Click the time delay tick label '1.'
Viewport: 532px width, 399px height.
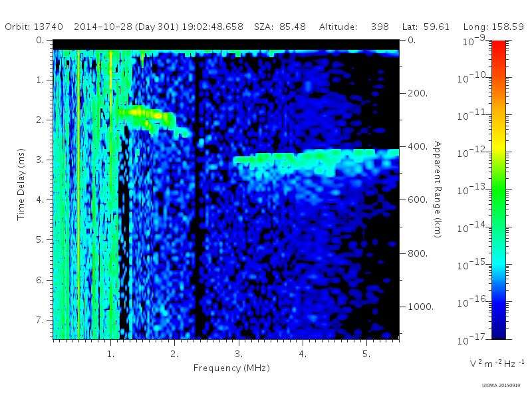pos(41,80)
